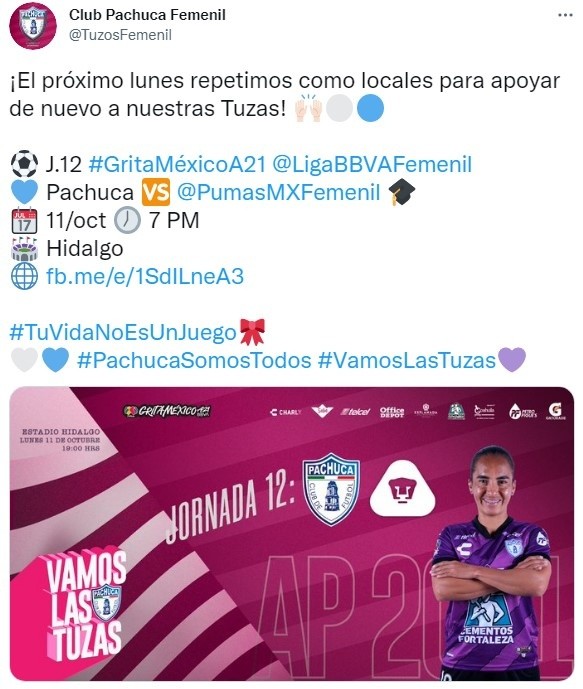The width and height of the screenshot is (583, 689).
Task: Visit the @LigaBBVAFemenil mention
Action: [372, 164]
